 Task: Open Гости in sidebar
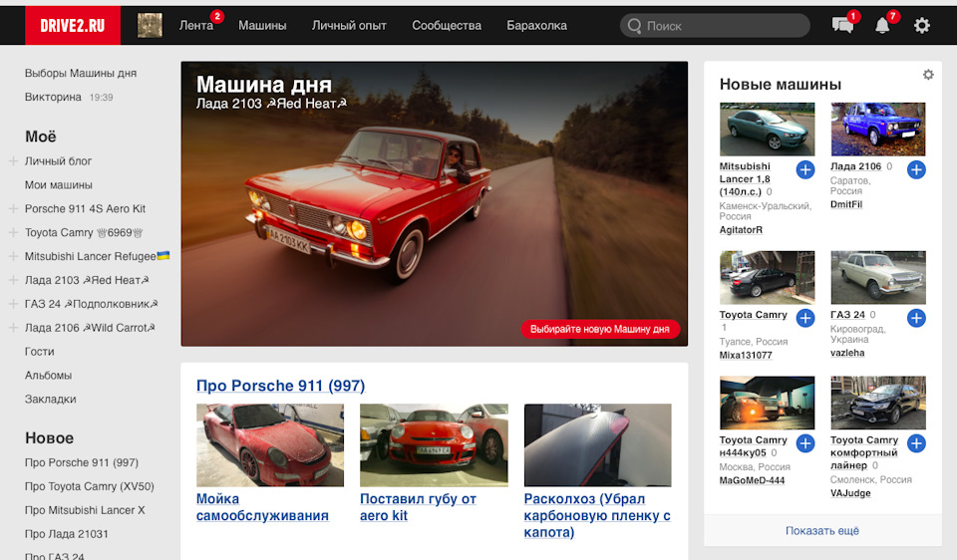pyautogui.click(x=40, y=352)
